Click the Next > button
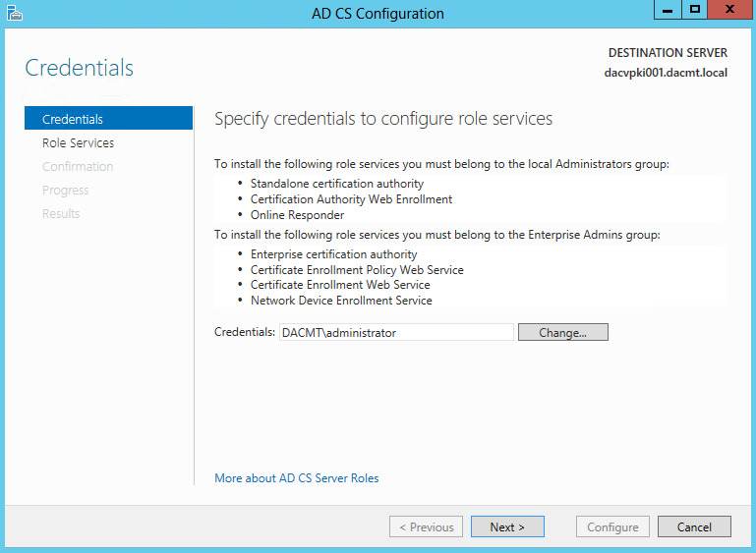 [x=507, y=527]
